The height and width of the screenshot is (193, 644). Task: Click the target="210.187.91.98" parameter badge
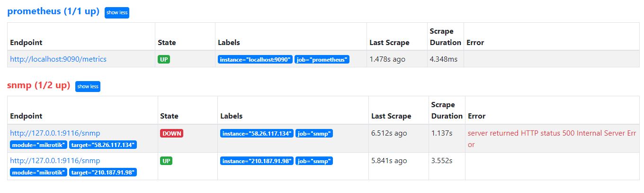103,172
